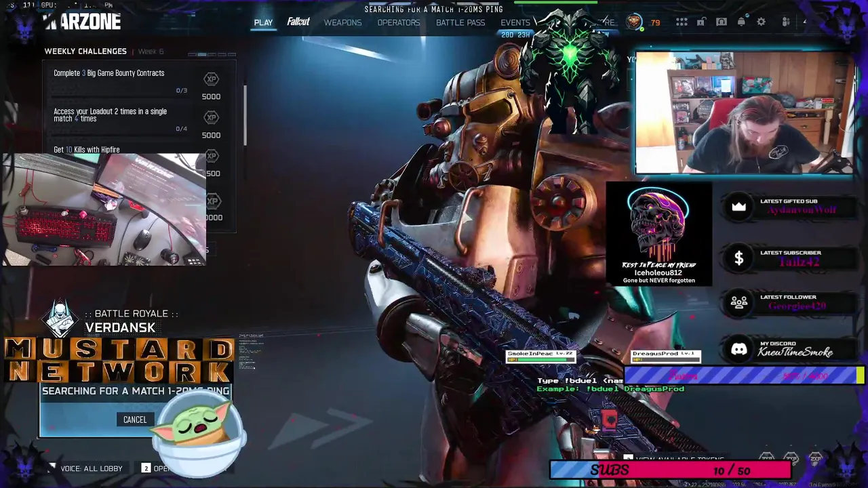Open the Fallout event tab
The image size is (868, 488).
[298, 22]
